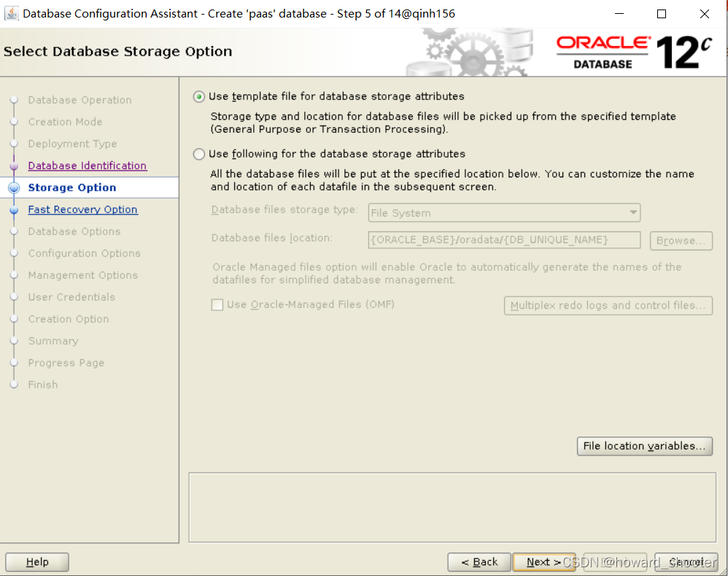This screenshot has width=728, height=576.
Task: Open the Database files storage type dropdown
Action: coord(632,212)
